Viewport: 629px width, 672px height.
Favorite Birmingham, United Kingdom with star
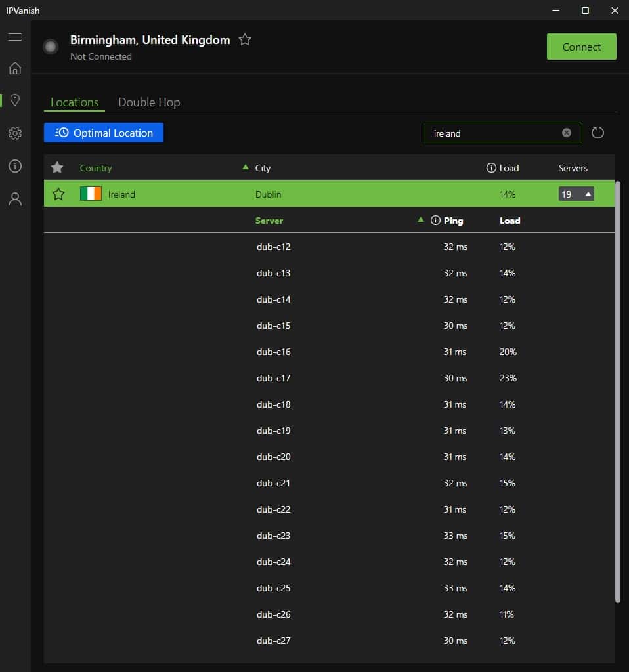pos(245,40)
